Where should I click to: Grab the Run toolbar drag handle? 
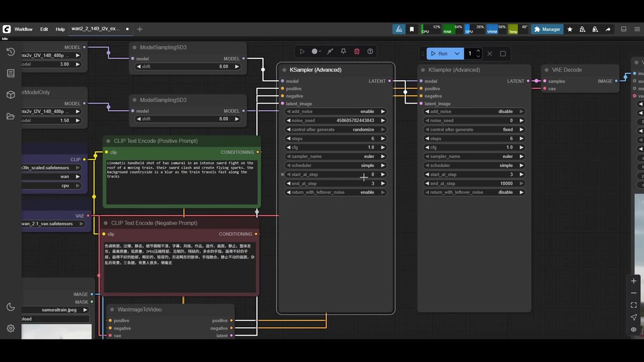[x=423, y=54]
